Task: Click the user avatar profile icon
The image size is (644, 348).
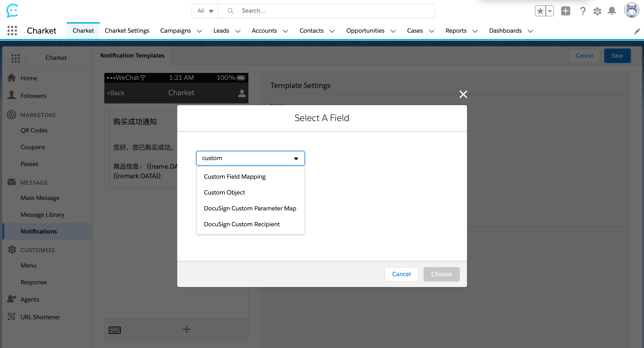Action: point(631,10)
